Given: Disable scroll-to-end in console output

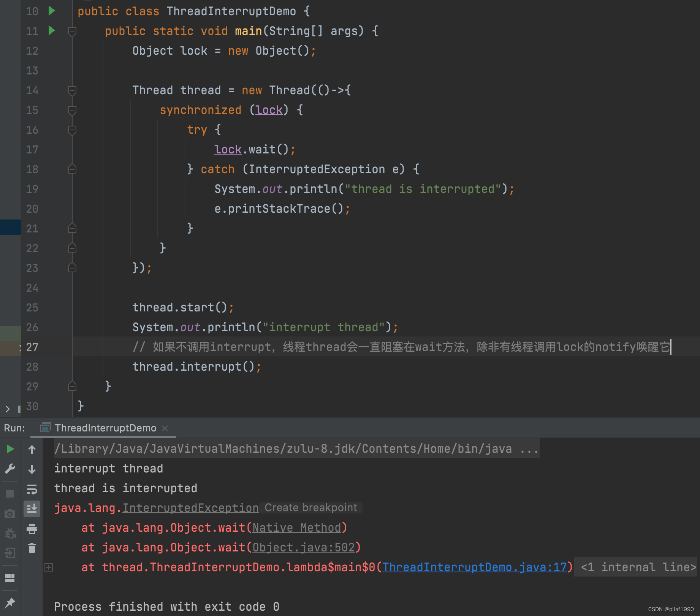Looking at the screenshot, I should click(32, 509).
